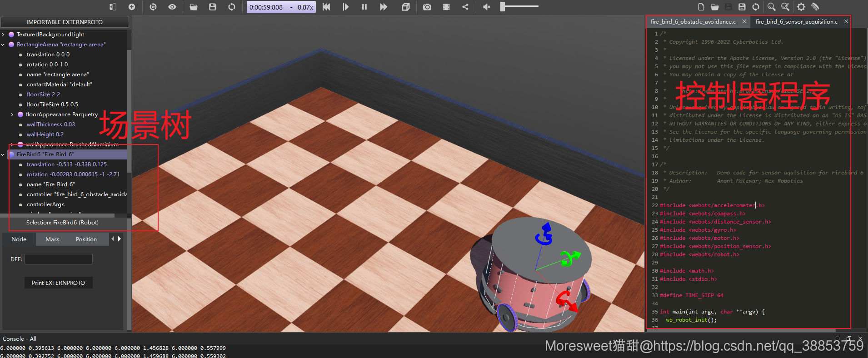Add a new node with plus icon
This screenshot has width=868, height=358.
[x=132, y=7]
